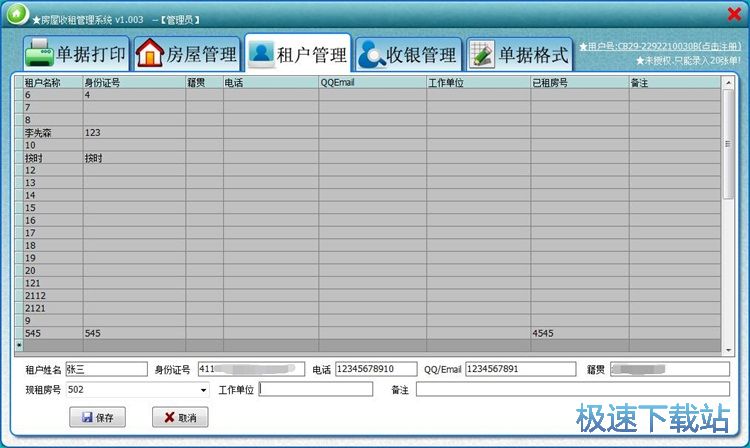The height and width of the screenshot is (448, 750).
Task: Click the printer icon on 单据打印 tab
Action: pyautogui.click(x=39, y=53)
